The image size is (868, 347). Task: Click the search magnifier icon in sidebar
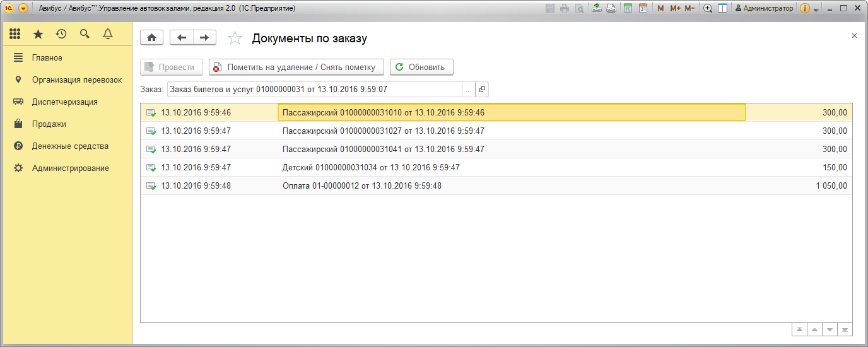[85, 34]
